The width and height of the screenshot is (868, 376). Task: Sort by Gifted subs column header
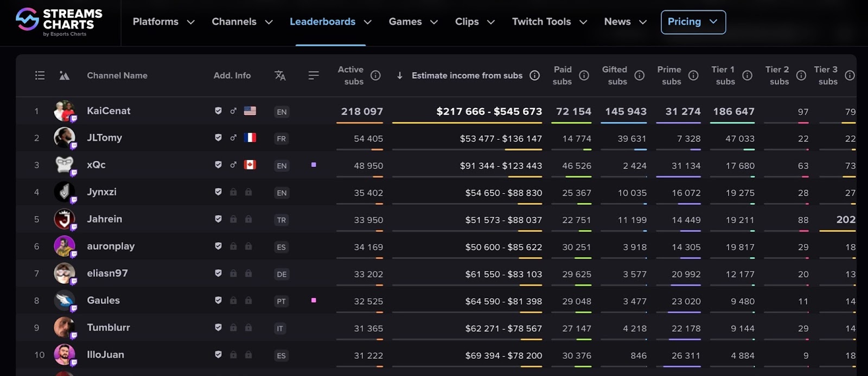coord(615,75)
